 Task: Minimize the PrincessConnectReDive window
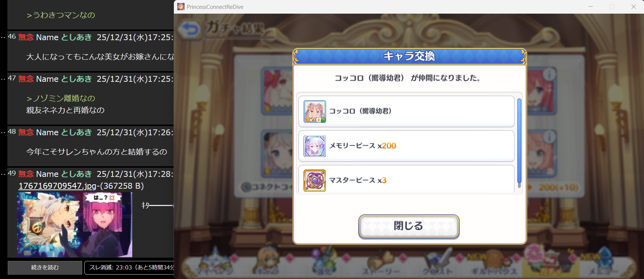coord(591,7)
